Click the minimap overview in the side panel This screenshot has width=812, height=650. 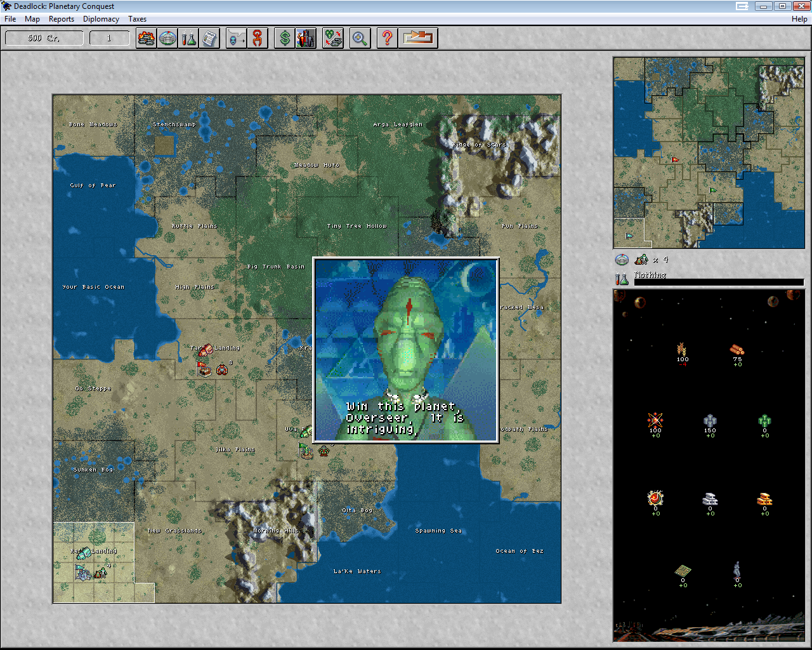click(x=709, y=152)
